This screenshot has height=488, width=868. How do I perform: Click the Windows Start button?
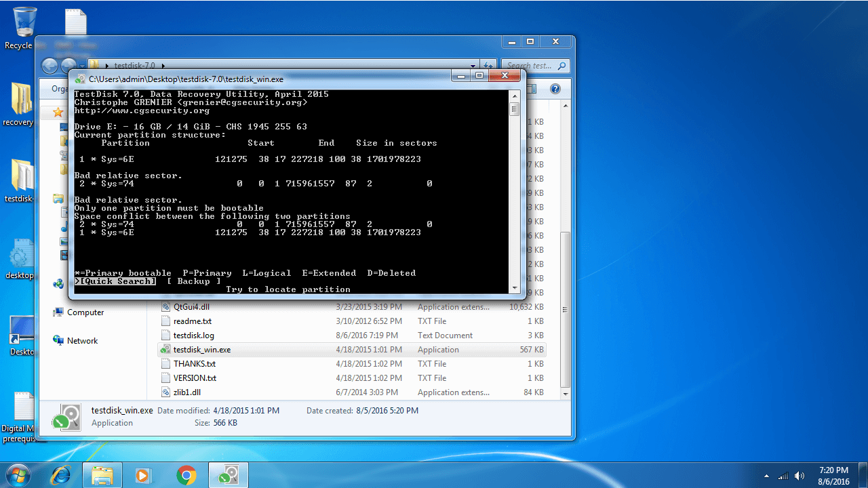[x=19, y=474]
